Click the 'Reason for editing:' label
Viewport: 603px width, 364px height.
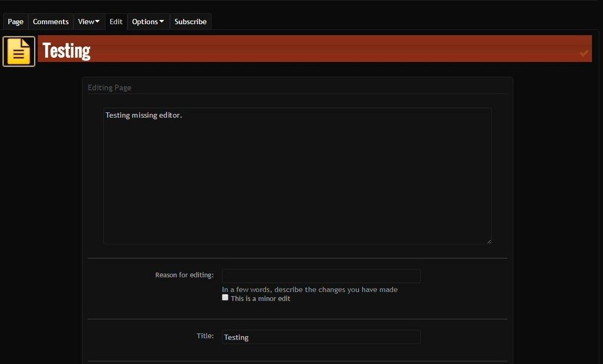184,274
